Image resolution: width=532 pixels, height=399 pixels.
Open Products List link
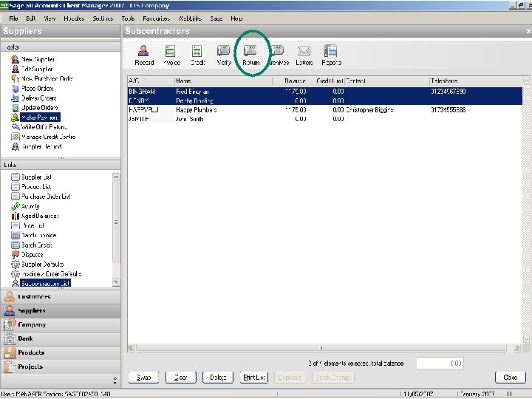click(x=31, y=187)
